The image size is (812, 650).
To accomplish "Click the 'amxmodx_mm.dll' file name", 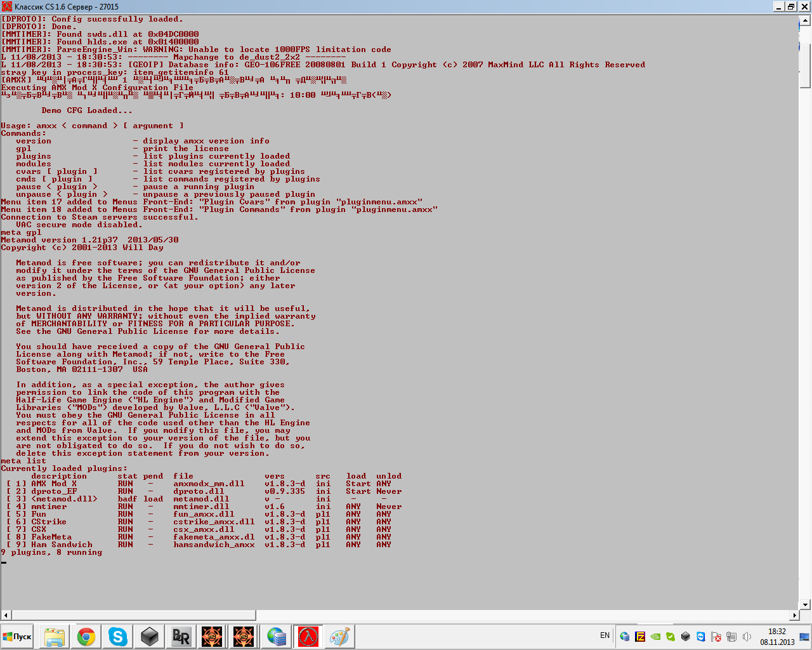I will coord(209,484).
